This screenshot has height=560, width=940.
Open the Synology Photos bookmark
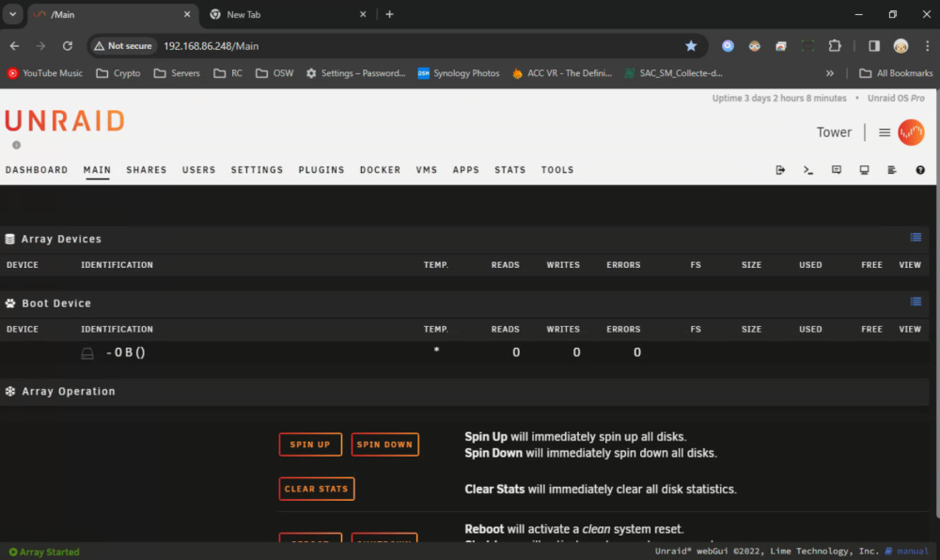[x=460, y=73]
